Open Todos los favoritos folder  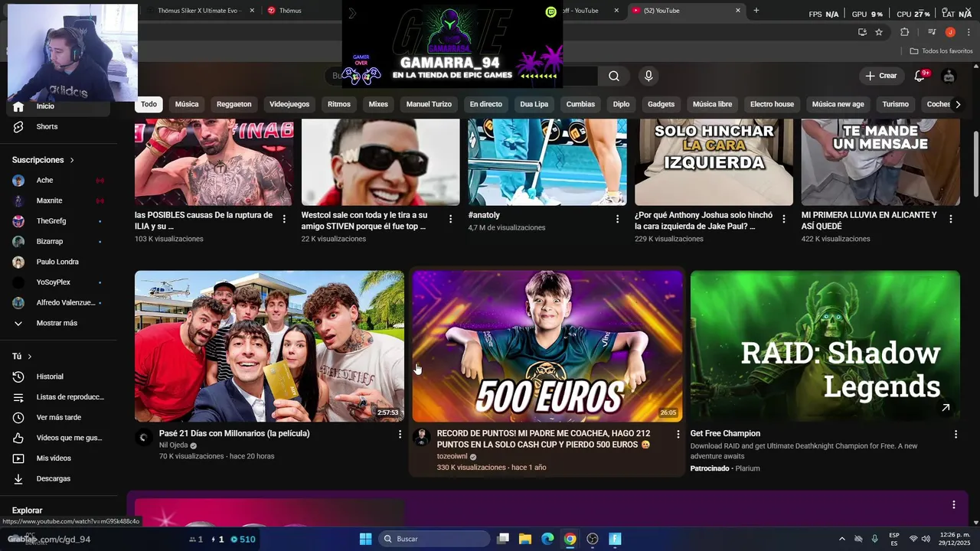(942, 51)
